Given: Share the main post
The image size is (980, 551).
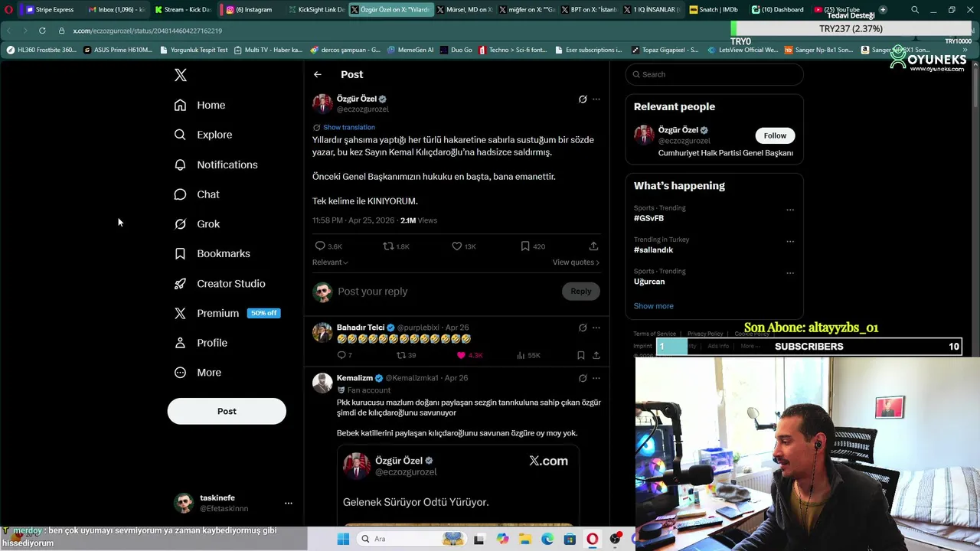Looking at the screenshot, I should pyautogui.click(x=593, y=246).
